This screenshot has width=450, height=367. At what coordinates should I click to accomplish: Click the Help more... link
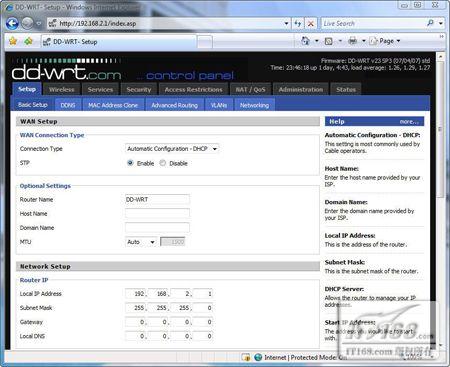pos(409,122)
